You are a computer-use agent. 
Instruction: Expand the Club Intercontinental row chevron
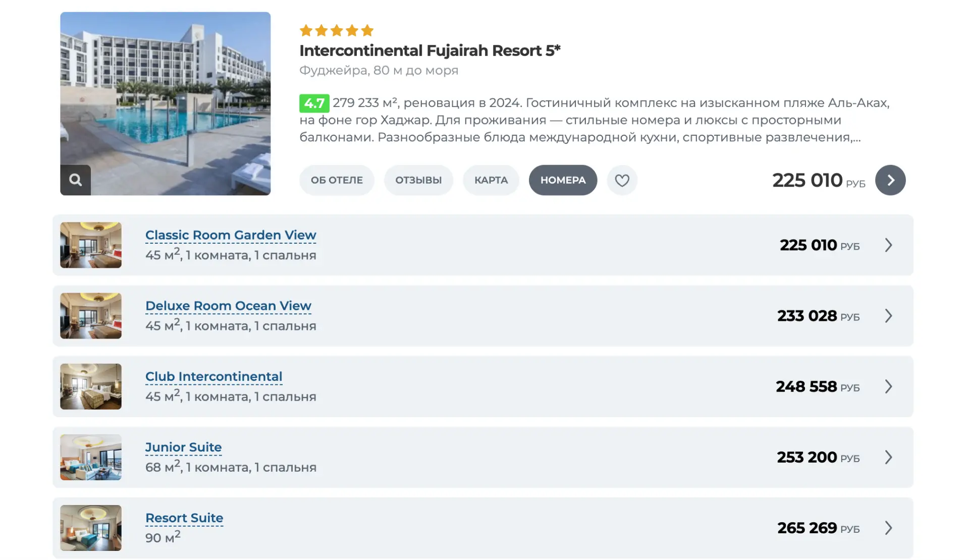(888, 386)
